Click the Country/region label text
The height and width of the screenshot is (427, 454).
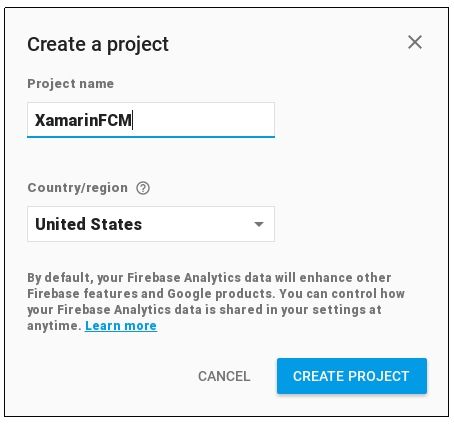pos(78,188)
